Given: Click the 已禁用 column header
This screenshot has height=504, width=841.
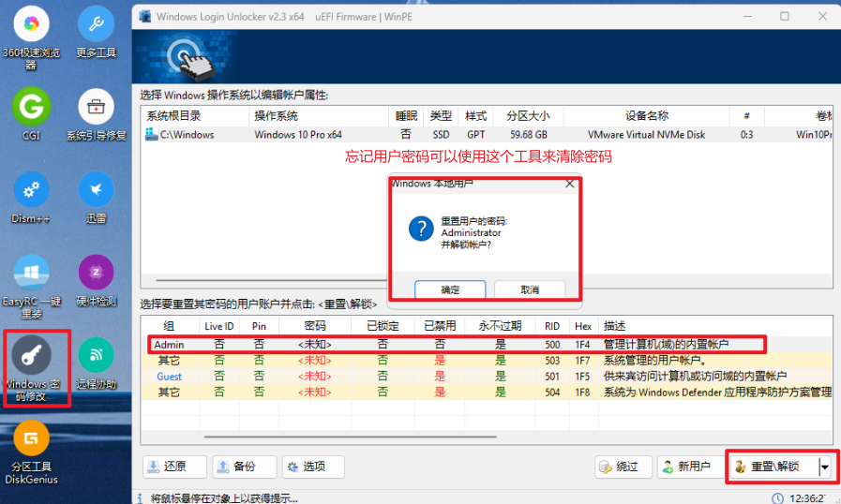Looking at the screenshot, I should pyautogui.click(x=440, y=326).
